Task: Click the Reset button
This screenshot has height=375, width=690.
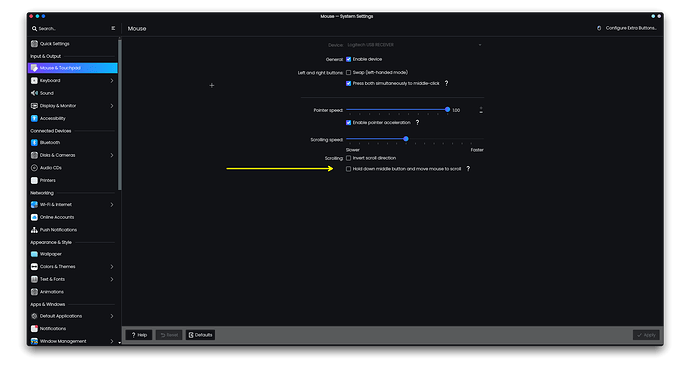Action: point(169,335)
